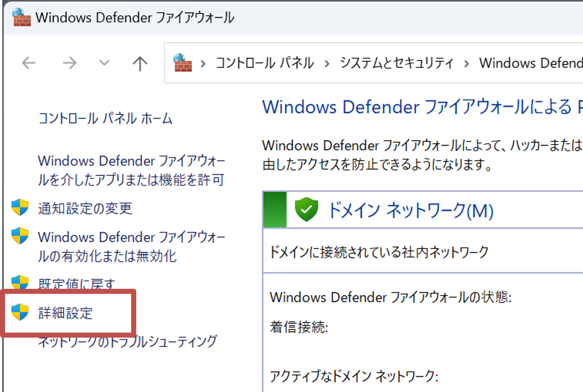
Task: Click the shield icon beside 有効化または無効化
Action: click(20, 236)
